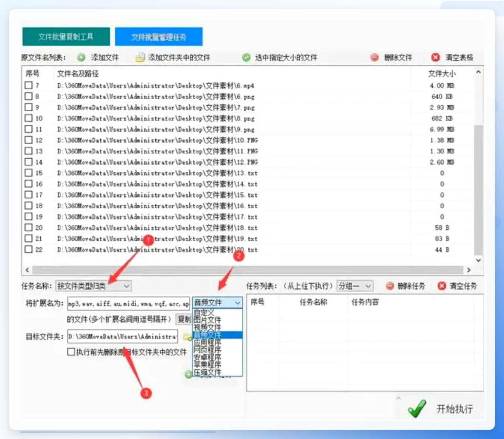
Task: Click the 将扩展名为 extensions input field
Action: pos(128,304)
